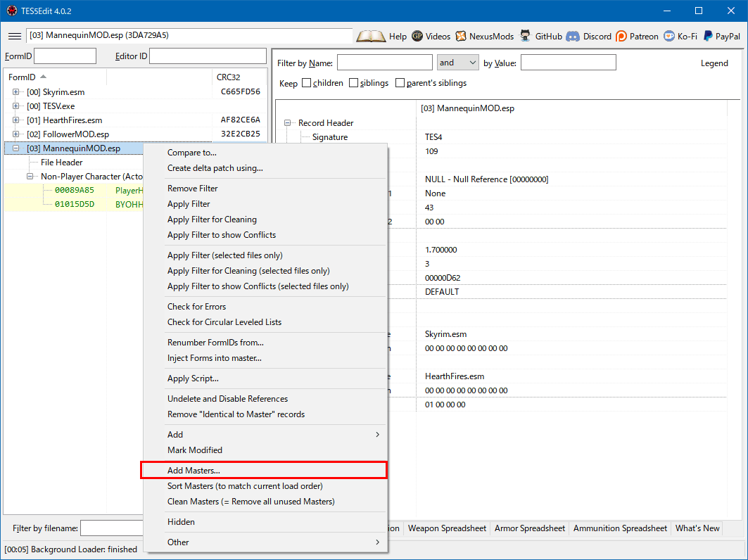Click the PayPal icon

coord(708,37)
